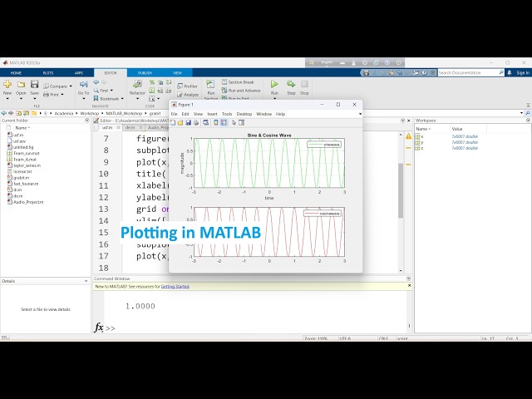
Task: Click the Insert Colorbar icon in Figure 1 toolbar
Action: point(216,123)
